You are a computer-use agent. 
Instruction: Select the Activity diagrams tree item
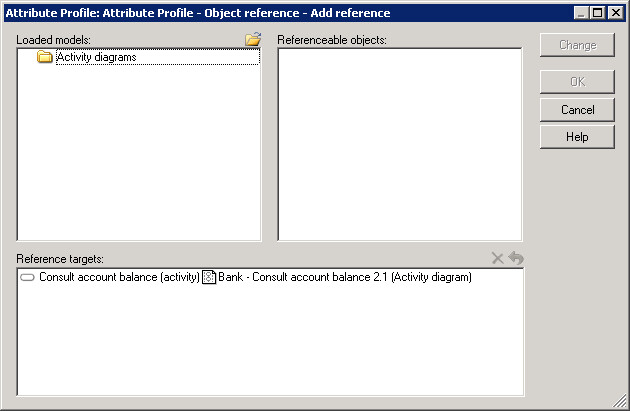(96, 57)
